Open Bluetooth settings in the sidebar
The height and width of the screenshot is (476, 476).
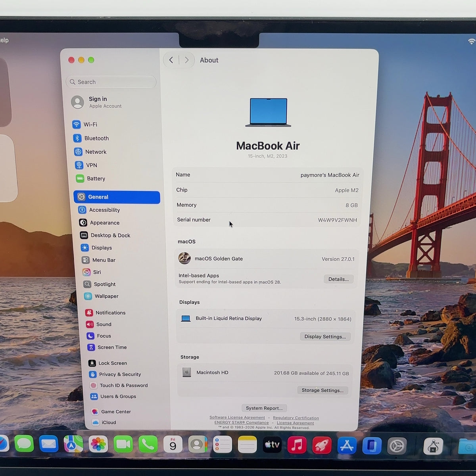pyautogui.click(x=91, y=138)
